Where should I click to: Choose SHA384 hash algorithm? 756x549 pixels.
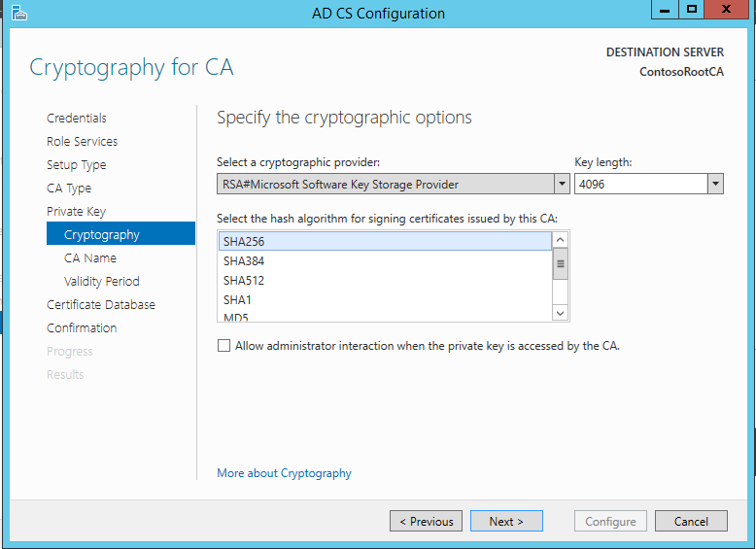pyautogui.click(x=385, y=260)
